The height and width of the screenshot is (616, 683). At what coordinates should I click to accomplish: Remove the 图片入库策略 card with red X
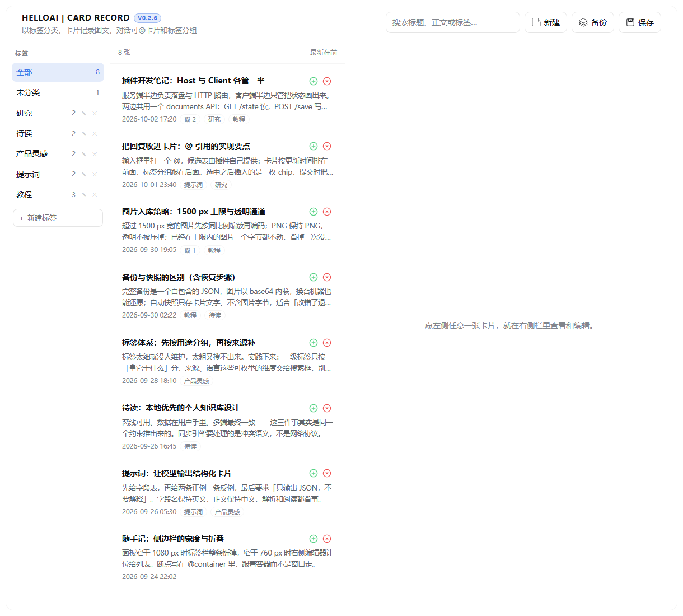(x=327, y=212)
